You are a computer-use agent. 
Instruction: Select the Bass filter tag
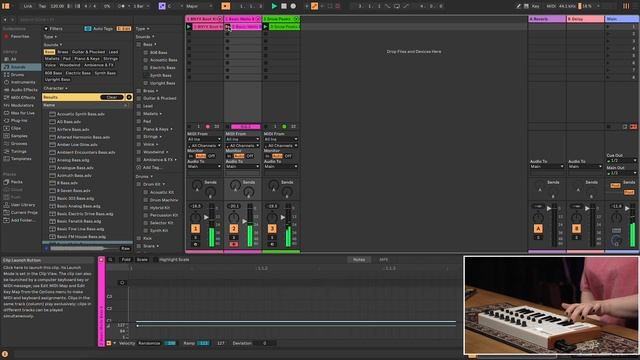[x=49, y=52]
